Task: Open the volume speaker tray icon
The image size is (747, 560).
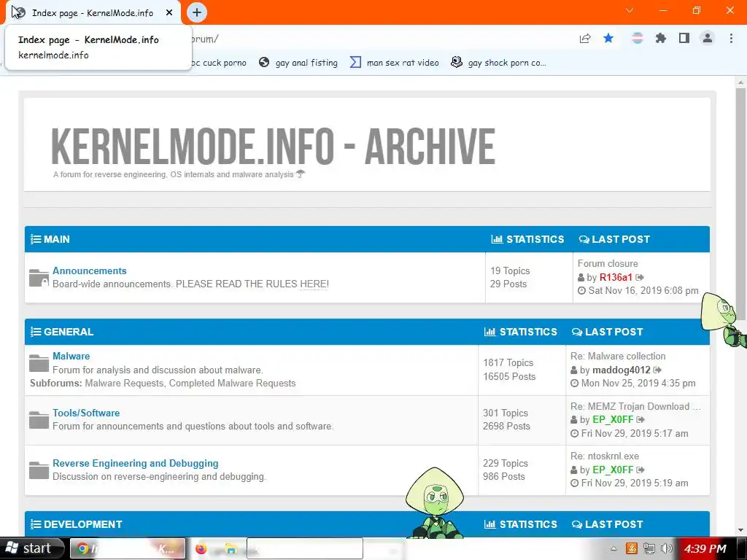Action: point(667,548)
